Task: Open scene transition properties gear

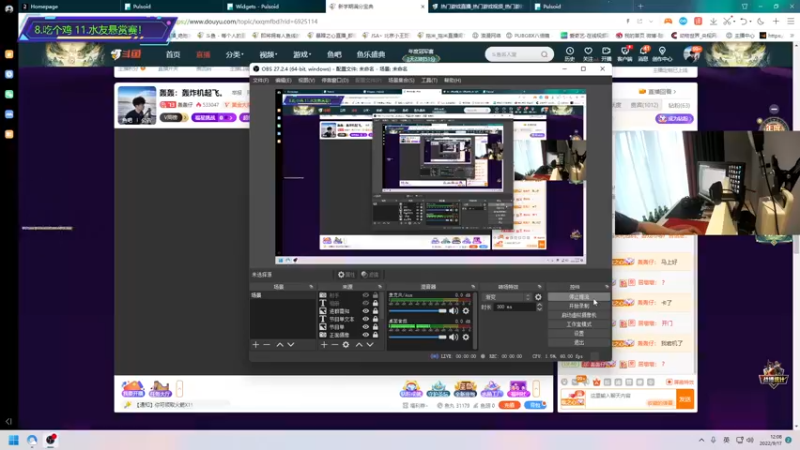Action: coord(538,297)
